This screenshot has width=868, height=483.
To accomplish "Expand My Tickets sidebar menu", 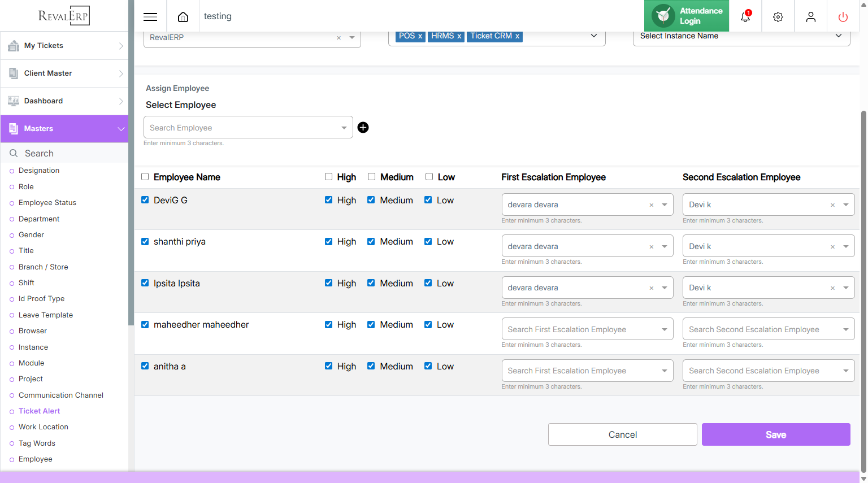I will click(64, 46).
